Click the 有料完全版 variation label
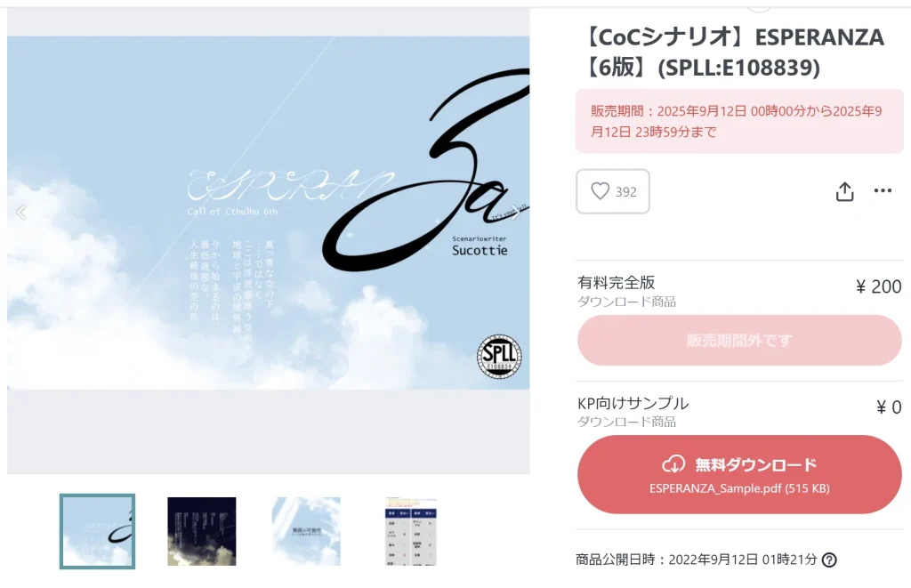 (x=616, y=282)
